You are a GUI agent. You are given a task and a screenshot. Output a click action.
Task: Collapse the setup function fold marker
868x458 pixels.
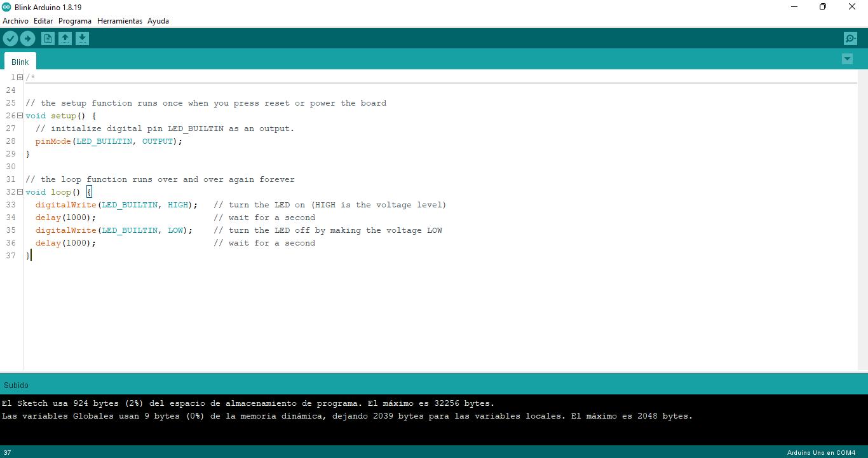20,116
